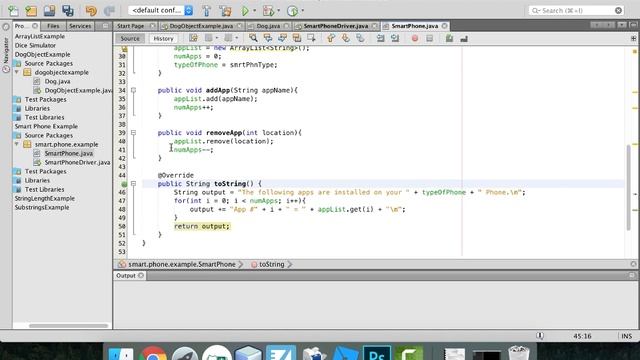Collapse the smart.phone.example package node

tap(17, 144)
